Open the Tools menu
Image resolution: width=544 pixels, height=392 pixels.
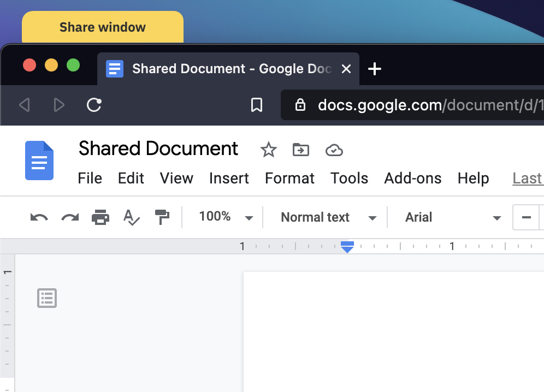(349, 179)
